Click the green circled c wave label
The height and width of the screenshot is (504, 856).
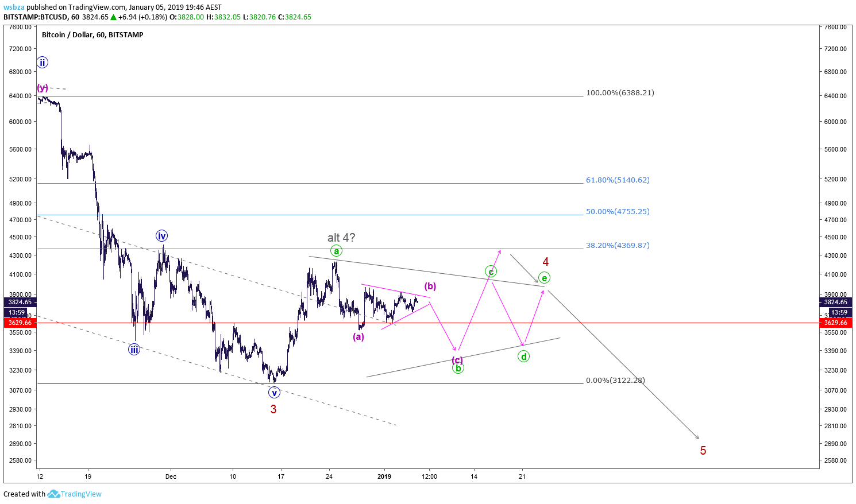coord(491,272)
